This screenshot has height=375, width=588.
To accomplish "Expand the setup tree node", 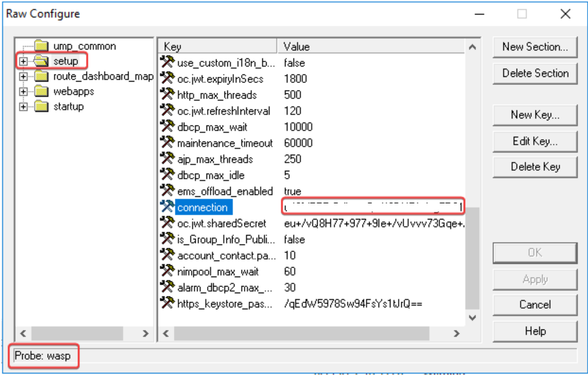I will pos(24,61).
